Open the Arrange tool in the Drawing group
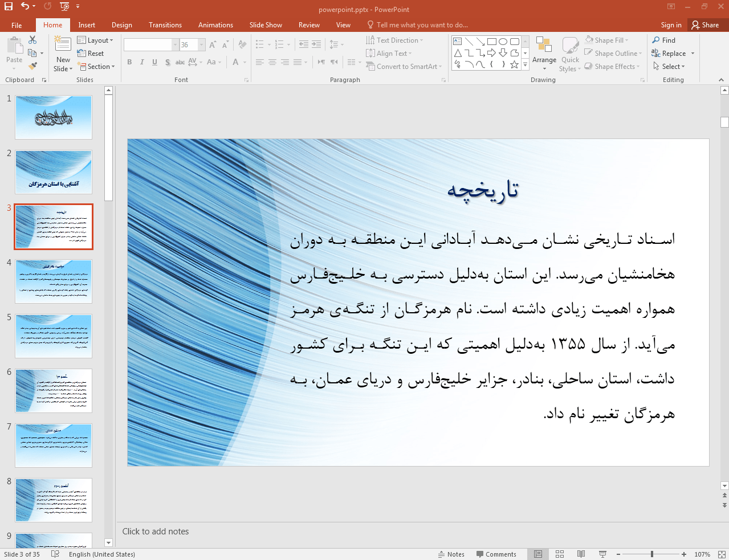Viewport: 729px width, 560px height. [544, 54]
